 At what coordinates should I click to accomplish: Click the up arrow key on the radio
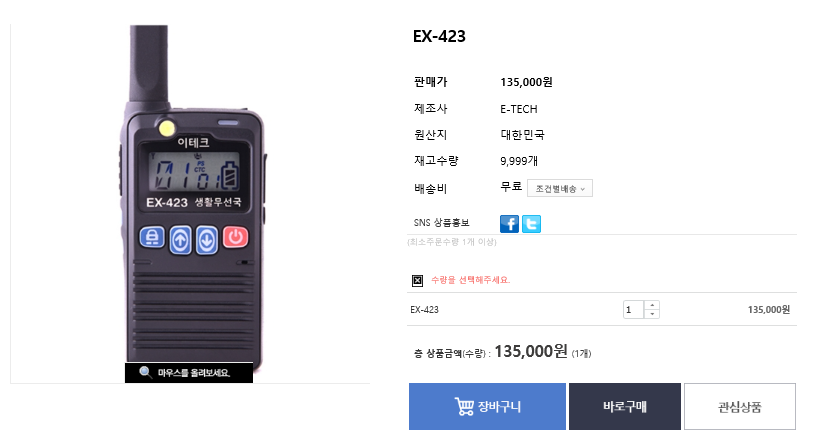[181, 240]
